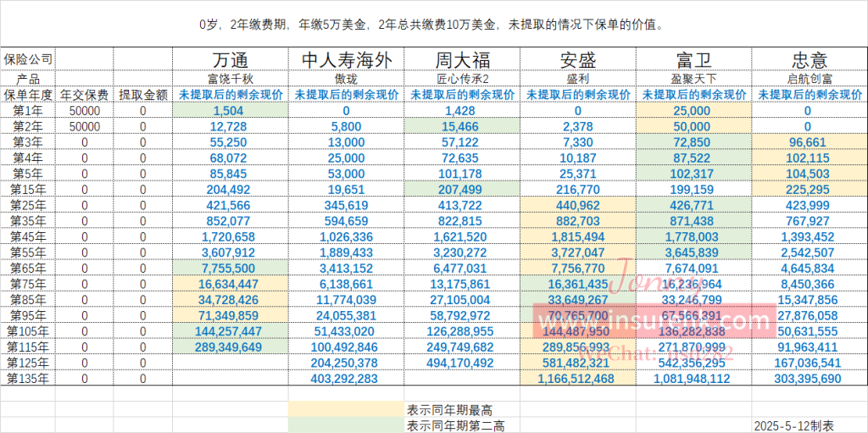This screenshot has width=868, height=433.
Task: Click the date note 2025-5-12制表
Action: [794, 426]
